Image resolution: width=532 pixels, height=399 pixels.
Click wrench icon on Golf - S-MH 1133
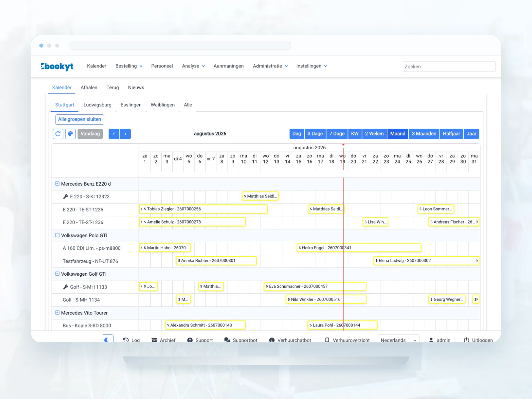coord(66,287)
